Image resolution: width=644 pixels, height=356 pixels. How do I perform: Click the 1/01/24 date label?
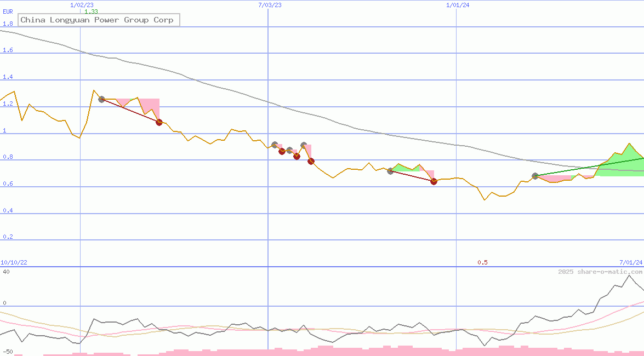[x=458, y=5]
